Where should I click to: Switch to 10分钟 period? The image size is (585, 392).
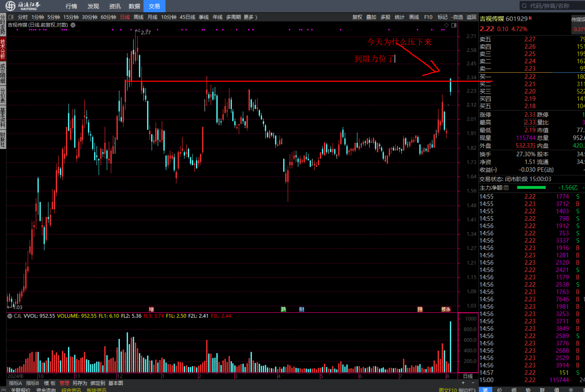click(x=169, y=17)
